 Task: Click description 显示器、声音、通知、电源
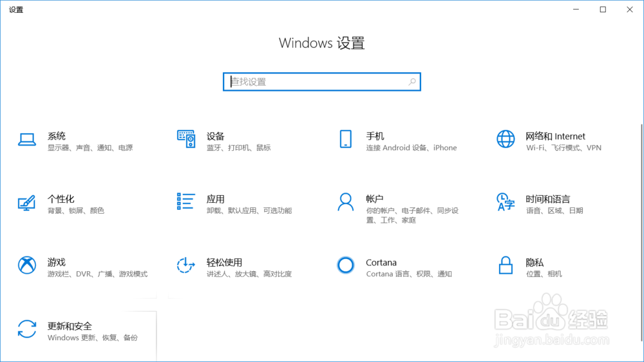(x=90, y=148)
